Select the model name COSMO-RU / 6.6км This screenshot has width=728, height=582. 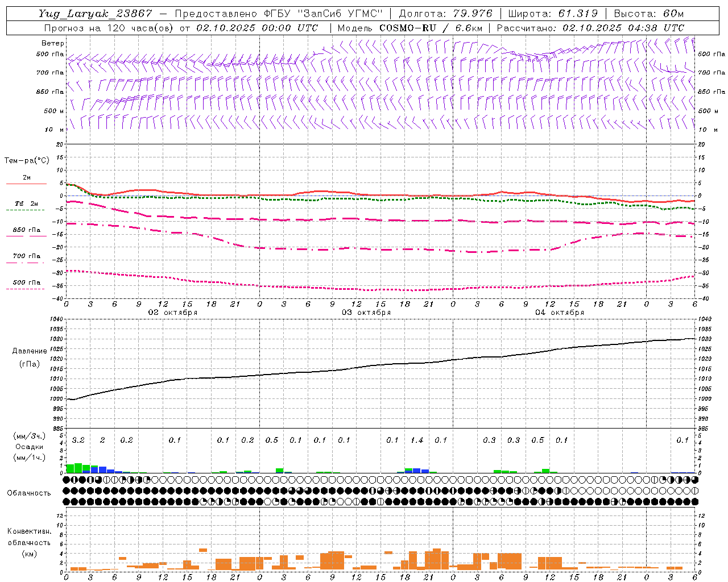[x=431, y=28]
